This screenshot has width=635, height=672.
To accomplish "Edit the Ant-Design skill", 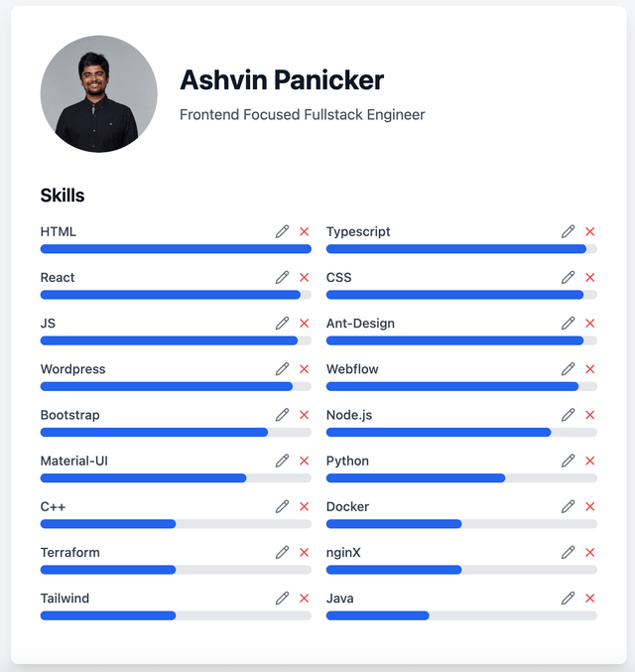I will point(569,324).
